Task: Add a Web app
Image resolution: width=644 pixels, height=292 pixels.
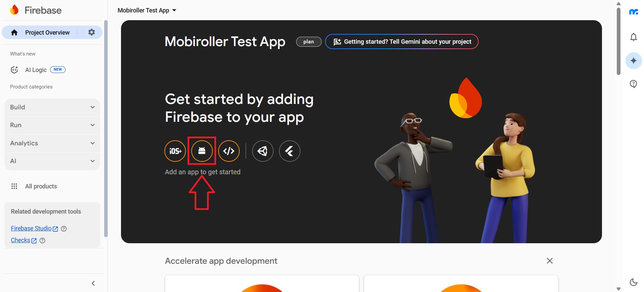Action: [x=229, y=151]
